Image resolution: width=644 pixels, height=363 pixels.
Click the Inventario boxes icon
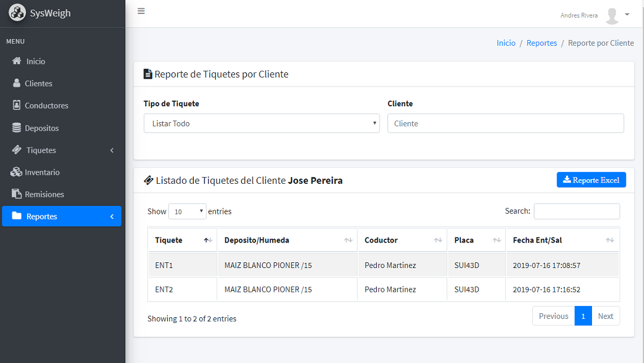pos(16,172)
